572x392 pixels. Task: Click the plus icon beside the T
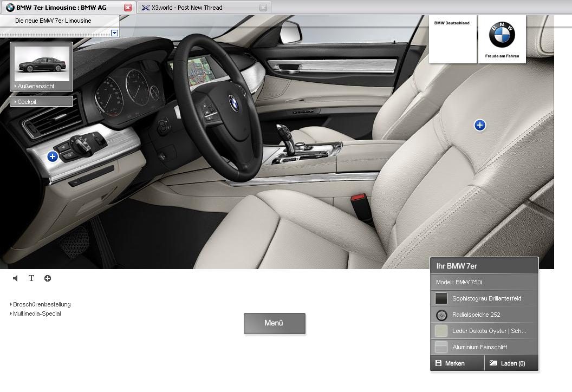click(x=48, y=278)
